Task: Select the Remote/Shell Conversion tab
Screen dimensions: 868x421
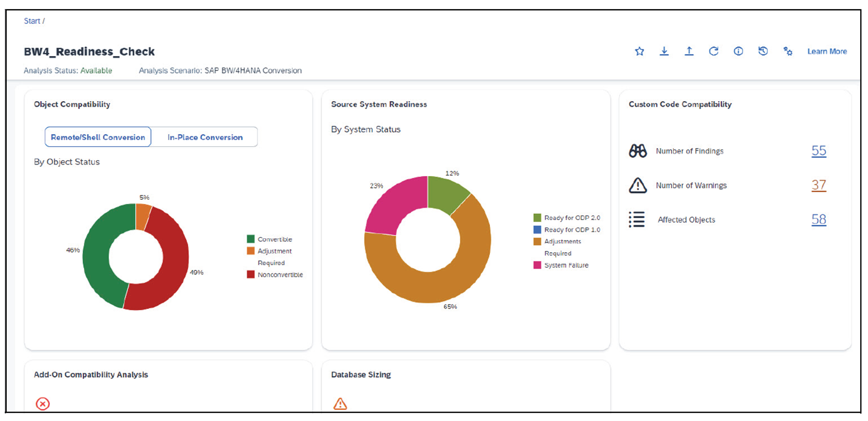Action: (x=97, y=136)
